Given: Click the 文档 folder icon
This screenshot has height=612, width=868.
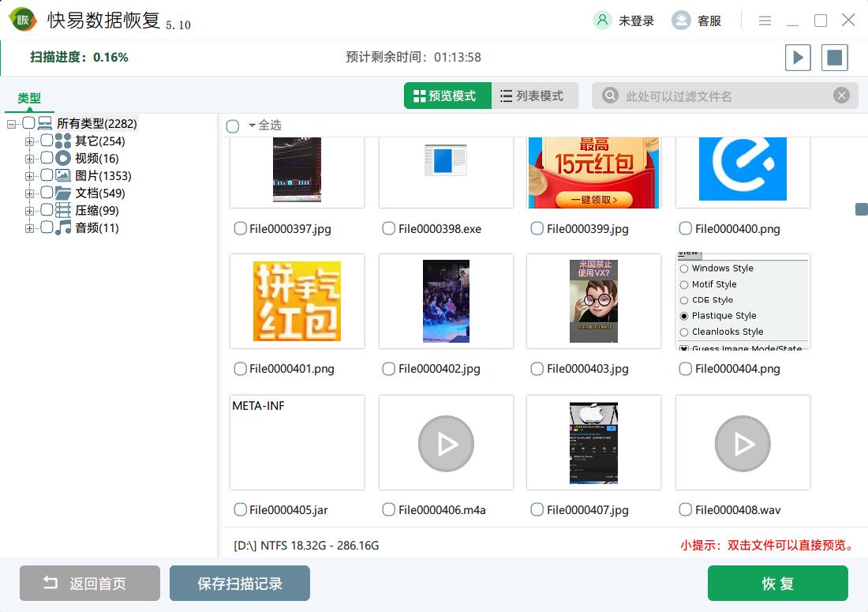Looking at the screenshot, I should pos(63,193).
